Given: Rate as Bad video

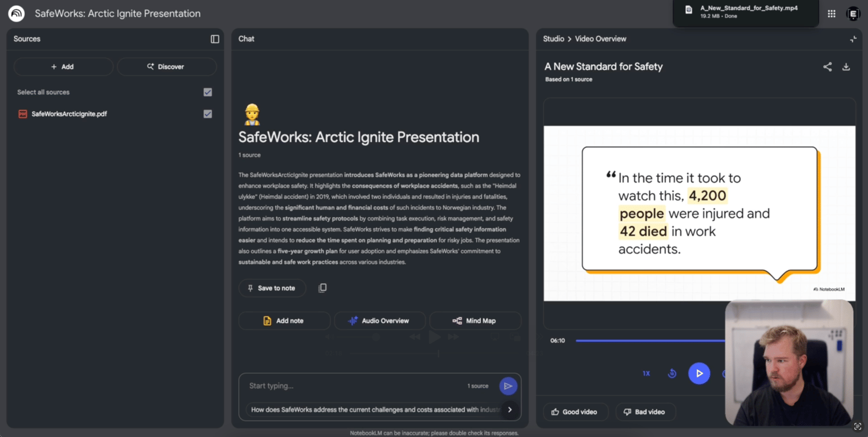Looking at the screenshot, I should pyautogui.click(x=645, y=412).
